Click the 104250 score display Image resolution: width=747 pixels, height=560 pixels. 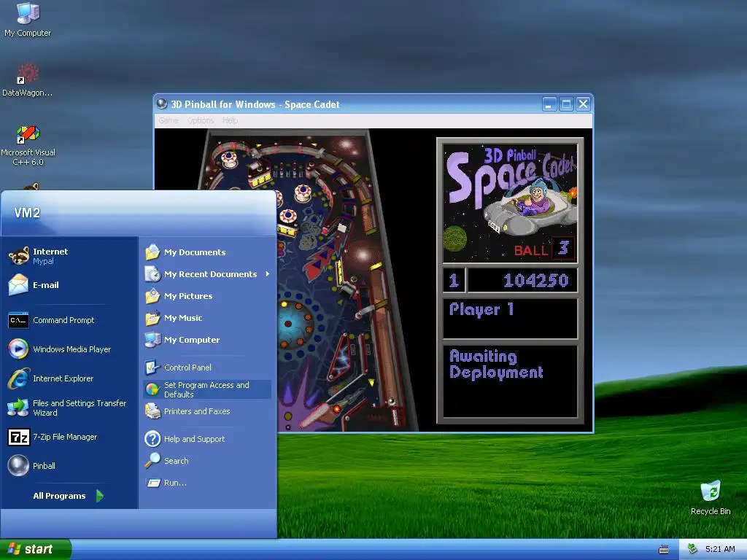point(522,280)
